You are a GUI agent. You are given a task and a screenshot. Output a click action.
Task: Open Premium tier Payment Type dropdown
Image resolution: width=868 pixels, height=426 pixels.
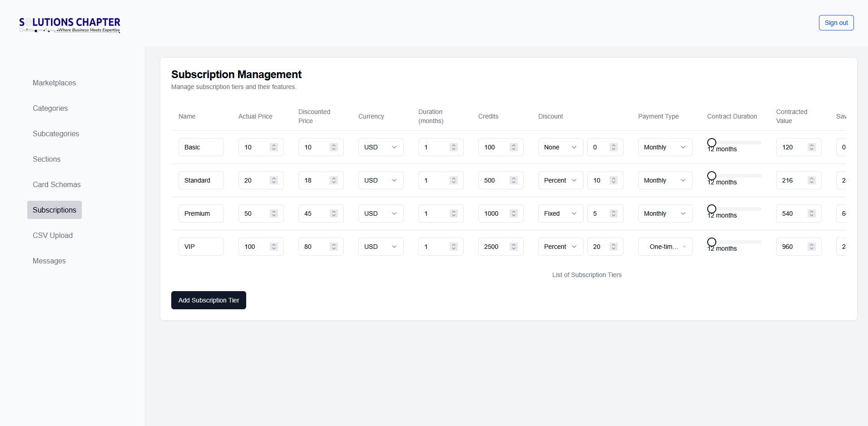(665, 213)
